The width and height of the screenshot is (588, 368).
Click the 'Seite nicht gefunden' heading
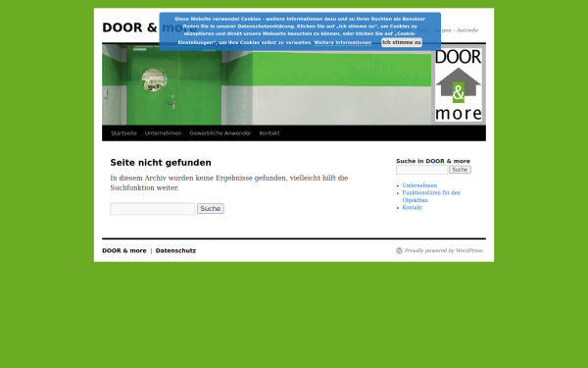tap(161, 163)
